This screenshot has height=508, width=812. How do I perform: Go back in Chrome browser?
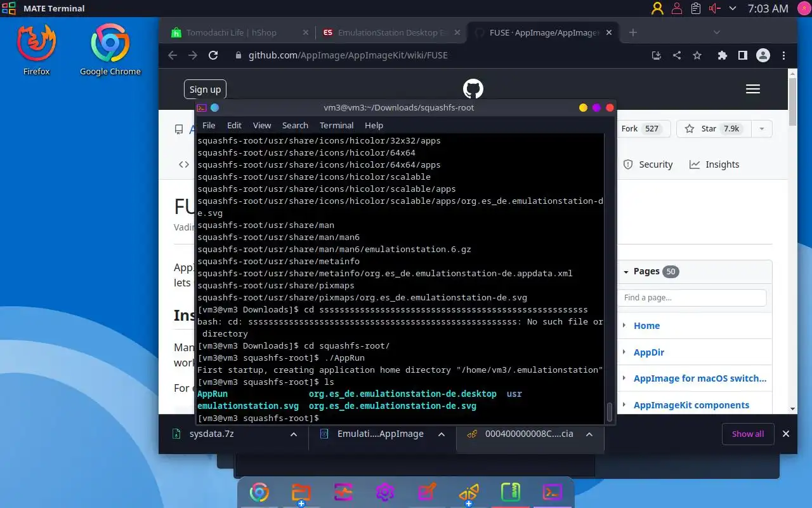(173, 55)
